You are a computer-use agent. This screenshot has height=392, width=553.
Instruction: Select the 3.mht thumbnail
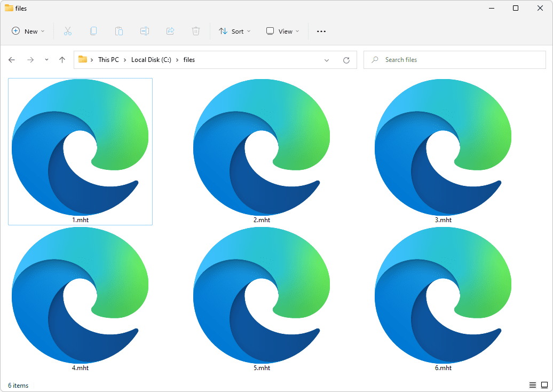(x=443, y=147)
